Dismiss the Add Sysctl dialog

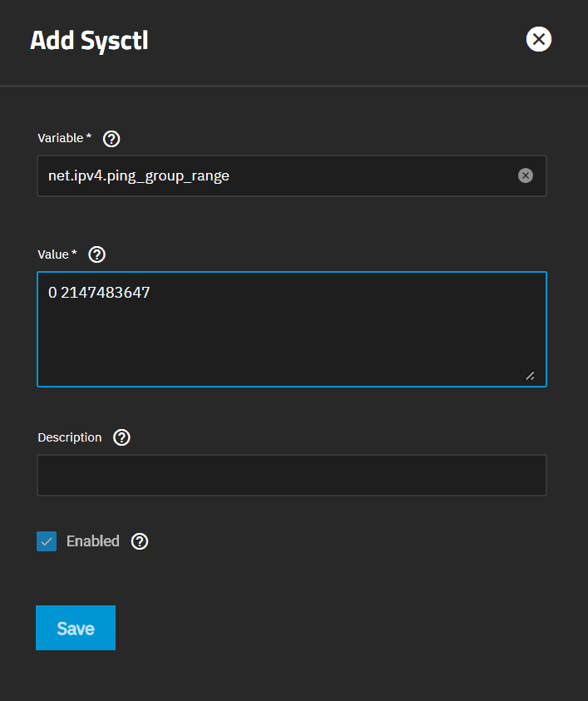pos(538,39)
